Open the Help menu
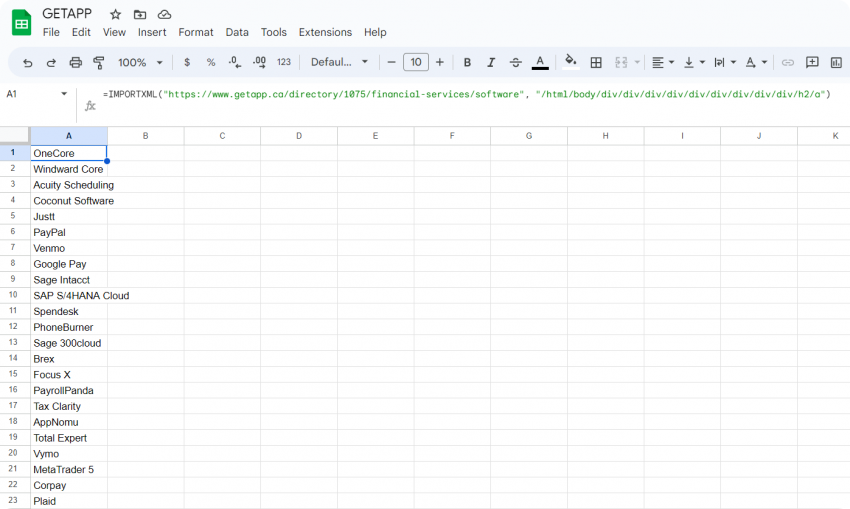 [x=375, y=33]
